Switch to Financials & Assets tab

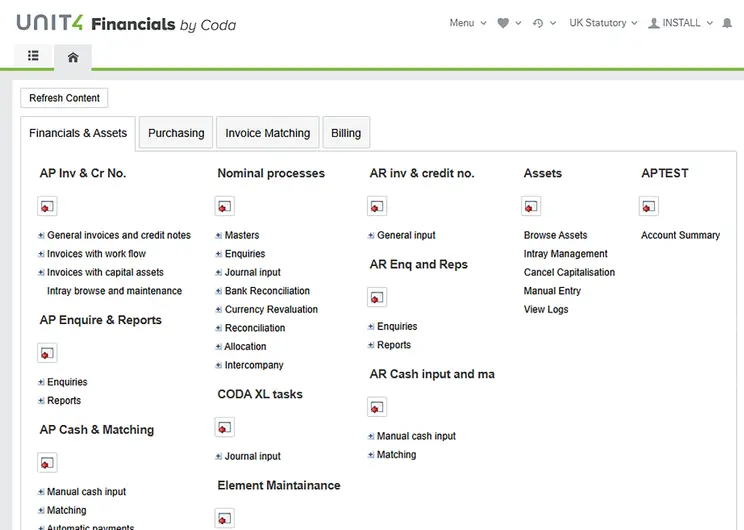tap(78, 133)
